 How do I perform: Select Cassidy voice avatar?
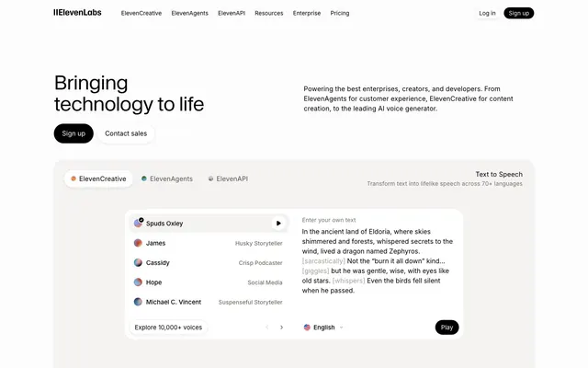click(138, 262)
